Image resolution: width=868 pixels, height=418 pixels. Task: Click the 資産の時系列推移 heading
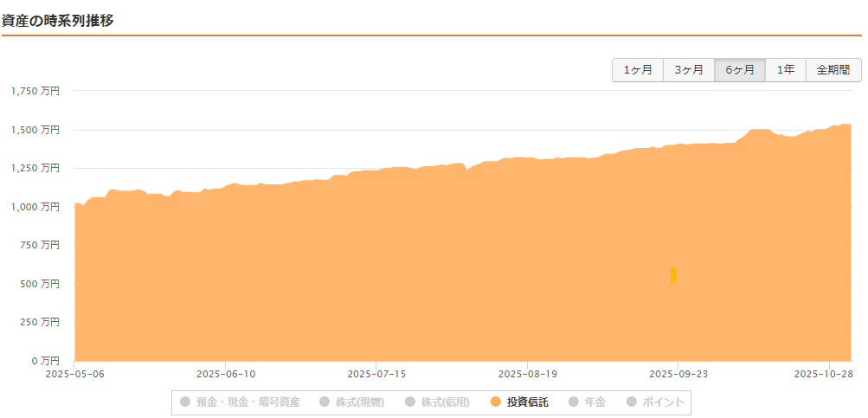pos(58,20)
